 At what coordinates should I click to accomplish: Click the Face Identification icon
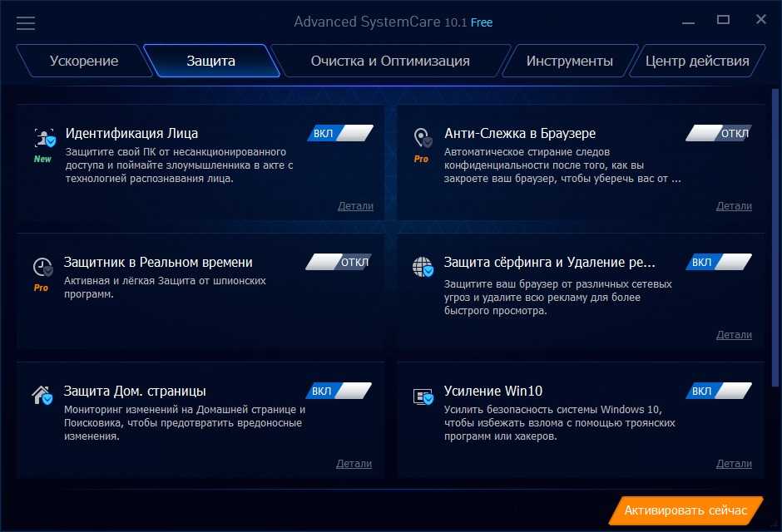tap(44, 138)
